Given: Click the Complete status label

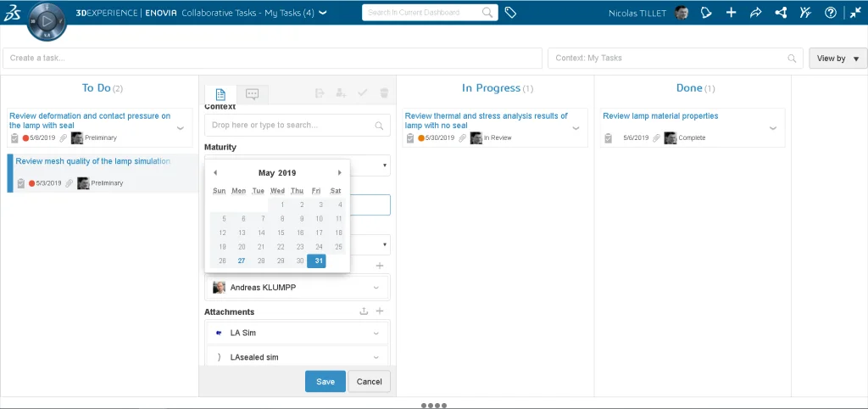Looking at the screenshot, I should 692,137.
